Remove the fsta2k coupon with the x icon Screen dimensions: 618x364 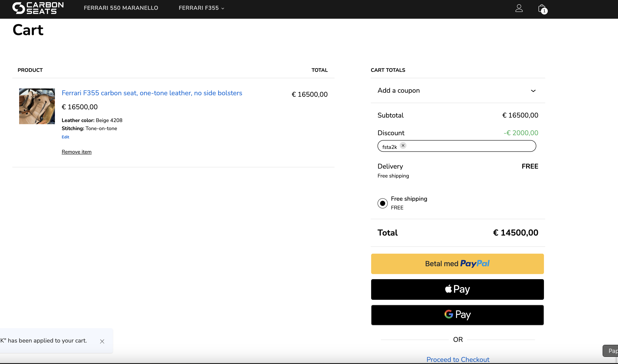[403, 145]
